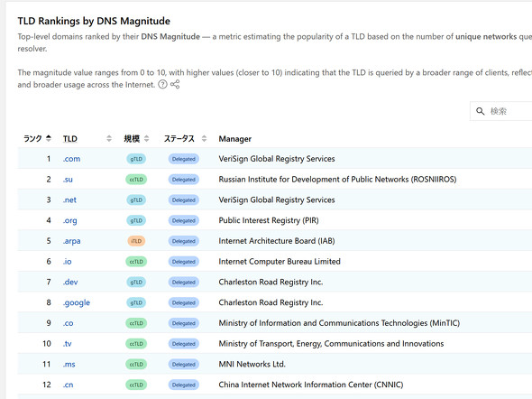The height and width of the screenshot is (399, 532).
Task: Click the search magnifier icon
Action: click(480, 111)
